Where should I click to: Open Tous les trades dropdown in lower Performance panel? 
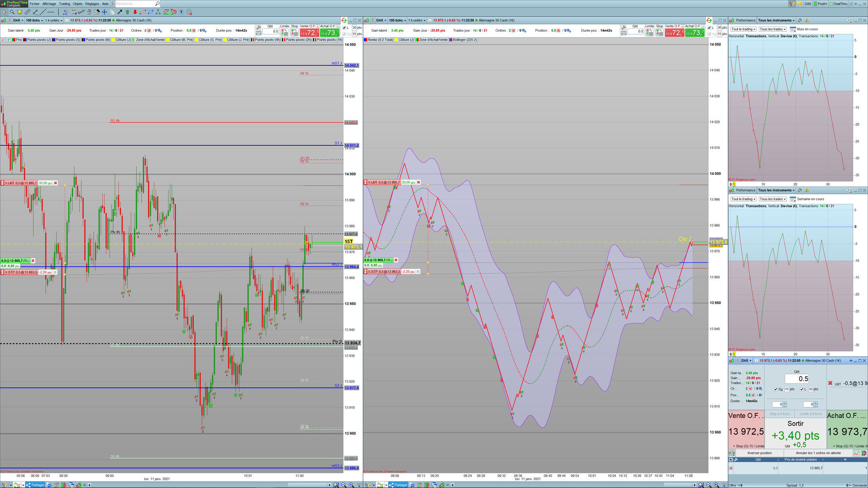pyautogui.click(x=773, y=199)
